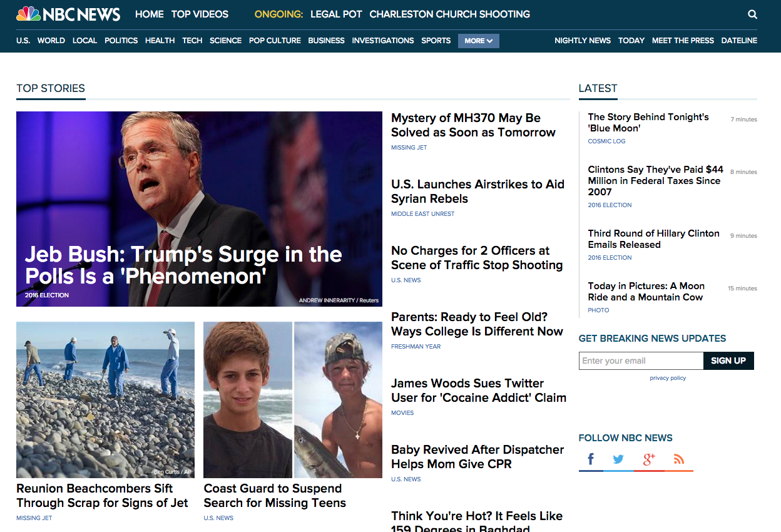This screenshot has width=781, height=532.
Task: Open NBC News Twitter bird icon
Action: coord(618,460)
